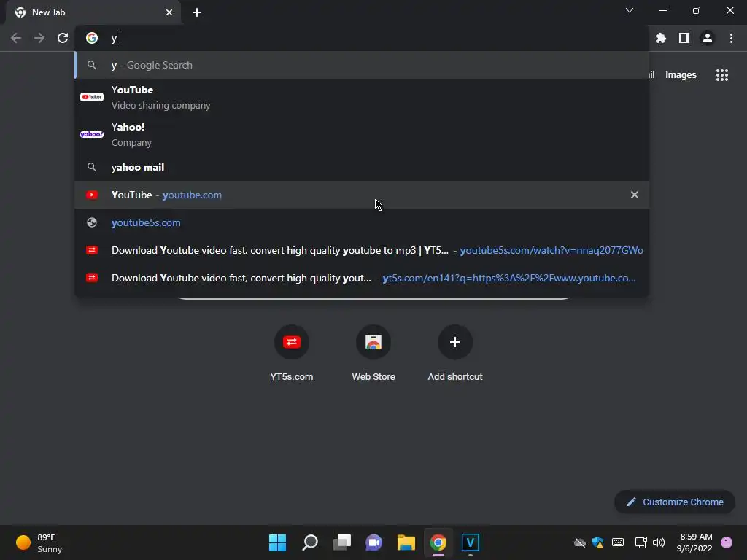Image resolution: width=747 pixels, height=560 pixels.
Task: Open the Chrome profile avatar menu
Action: [x=708, y=38]
